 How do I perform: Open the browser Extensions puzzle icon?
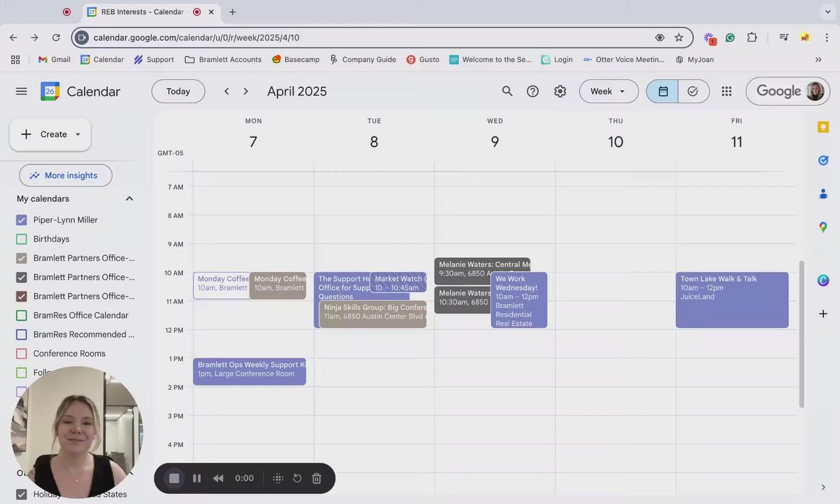coord(752,37)
